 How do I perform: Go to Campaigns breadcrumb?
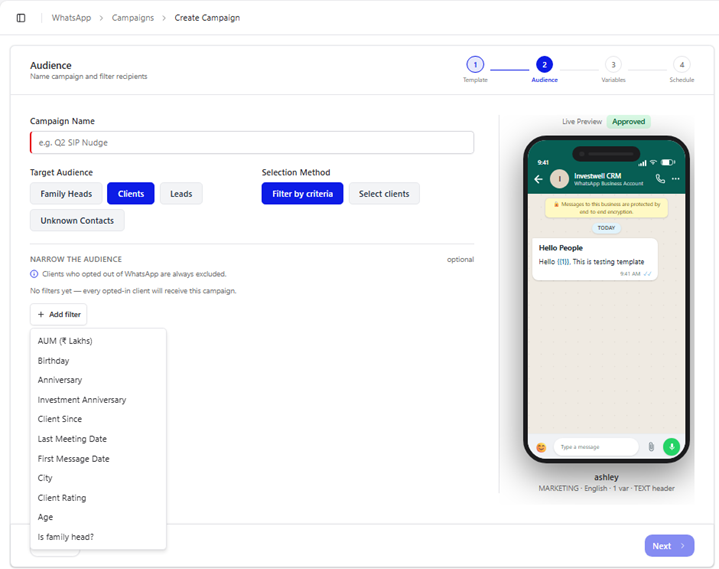[x=133, y=18]
